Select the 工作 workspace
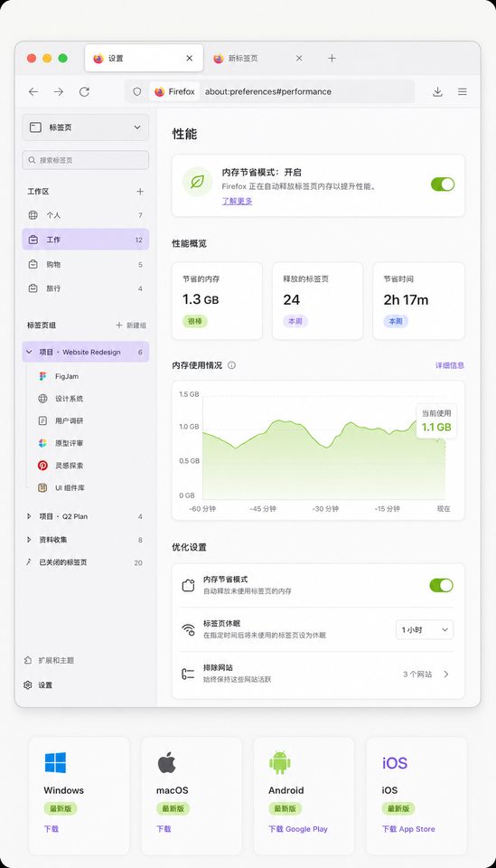Image resolution: width=496 pixels, height=868 pixels. point(86,240)
